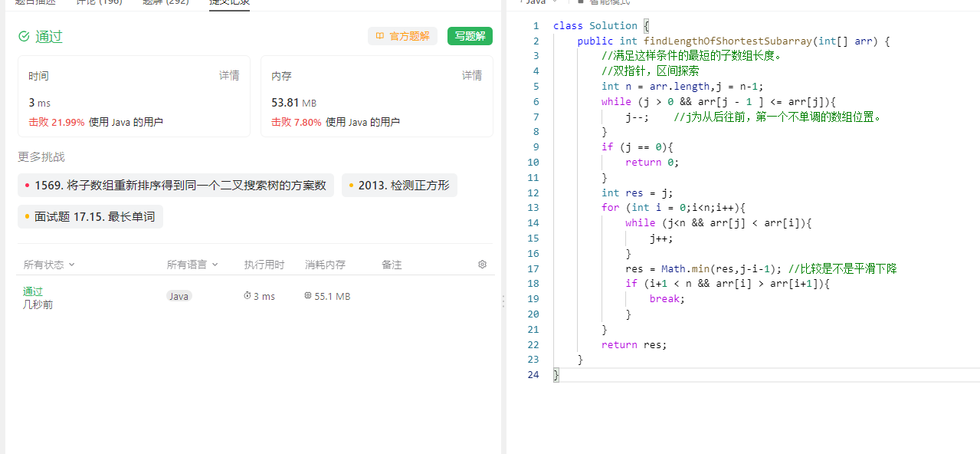This screenshot has height=454, width=980.
Task: Open the submission table settings gear
Action: click(x=482, y=265)
